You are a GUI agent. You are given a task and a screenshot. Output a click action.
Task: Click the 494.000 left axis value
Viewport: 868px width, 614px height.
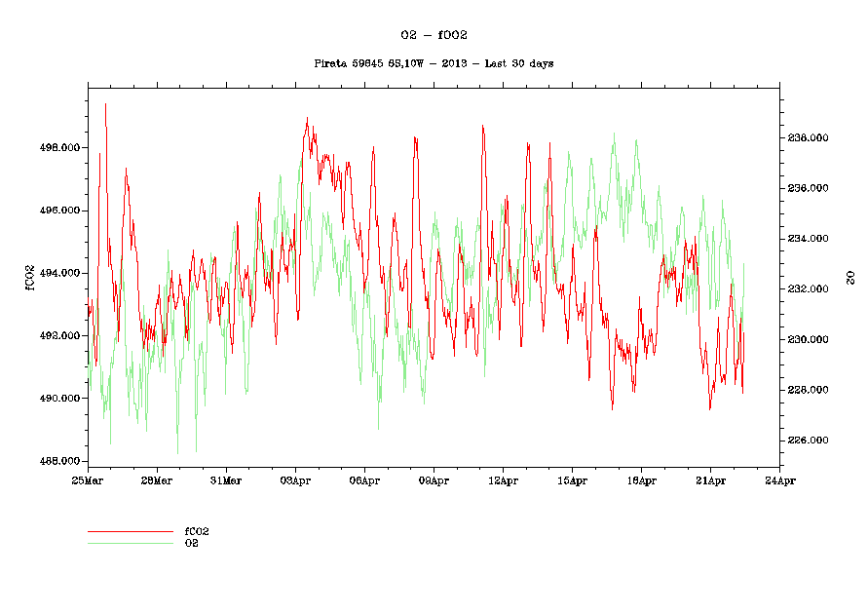point(57,273)
